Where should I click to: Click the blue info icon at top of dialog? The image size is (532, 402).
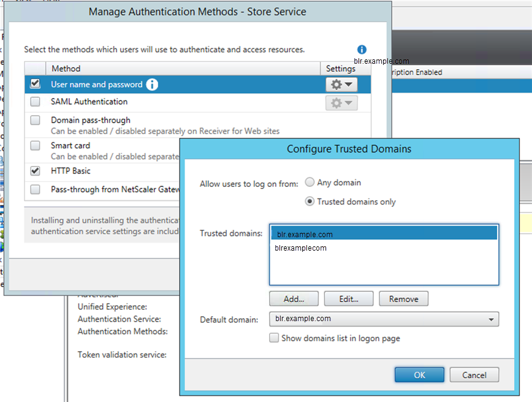pyautogui.click(x=362, y=50)
